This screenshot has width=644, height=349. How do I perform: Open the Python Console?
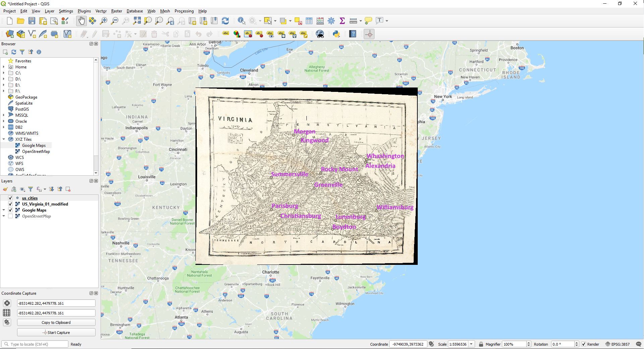[x=336, y=34]
